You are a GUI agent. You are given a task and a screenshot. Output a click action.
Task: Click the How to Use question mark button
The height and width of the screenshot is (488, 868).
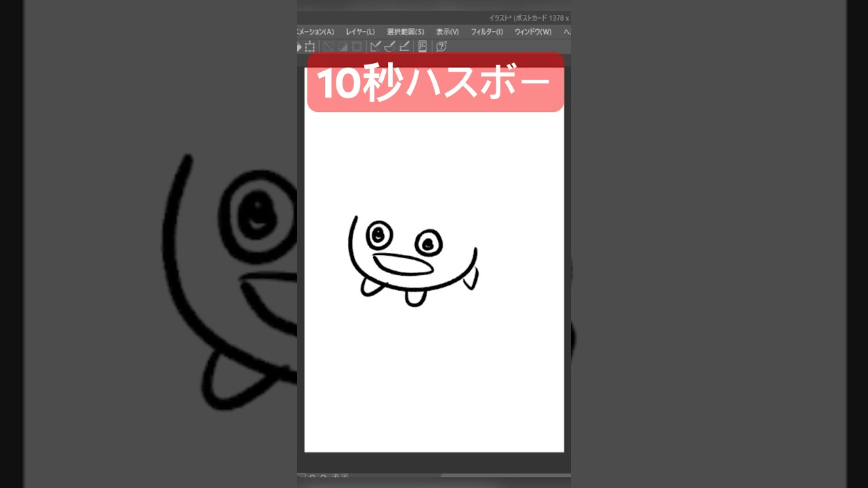[441, 46]
